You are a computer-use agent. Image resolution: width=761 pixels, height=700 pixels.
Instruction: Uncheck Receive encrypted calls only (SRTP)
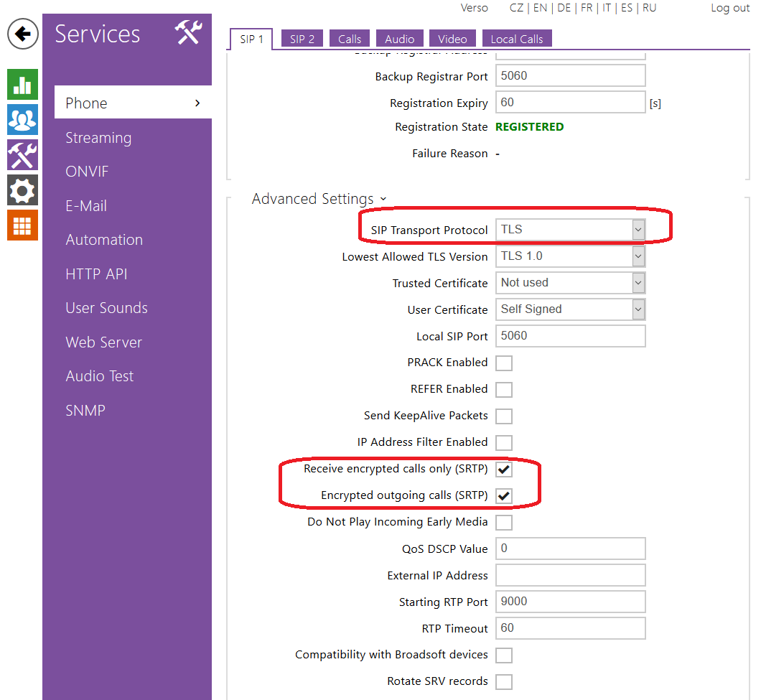(504, 470)
